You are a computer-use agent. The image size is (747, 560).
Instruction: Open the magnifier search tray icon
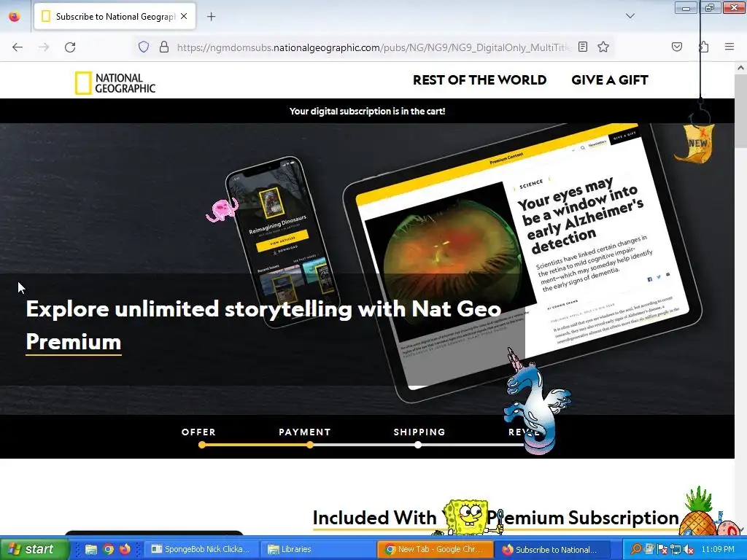pos(635,549)
